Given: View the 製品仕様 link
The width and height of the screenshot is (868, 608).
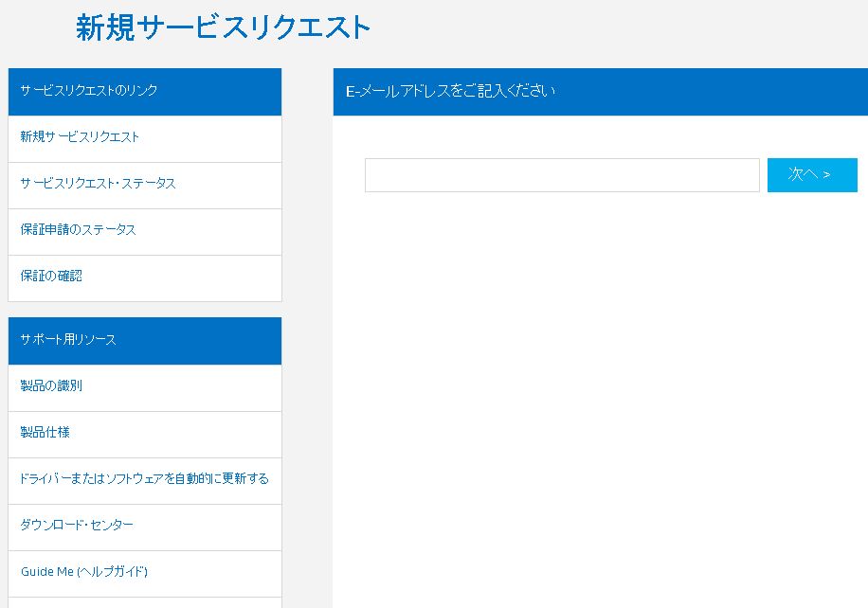Looking at the screenshot, I should point(45,432).
